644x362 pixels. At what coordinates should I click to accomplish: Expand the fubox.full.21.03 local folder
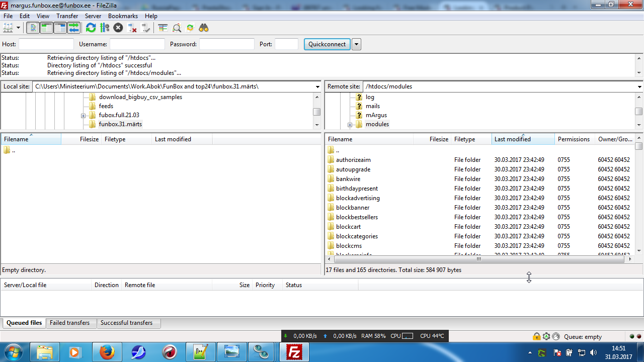84,116
